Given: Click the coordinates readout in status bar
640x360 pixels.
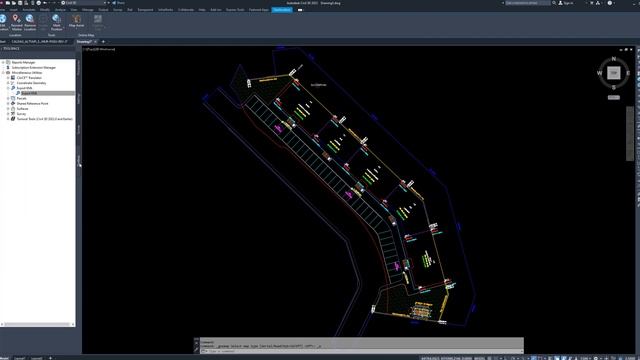Looking at the screenshot, I should coord(446,358).
